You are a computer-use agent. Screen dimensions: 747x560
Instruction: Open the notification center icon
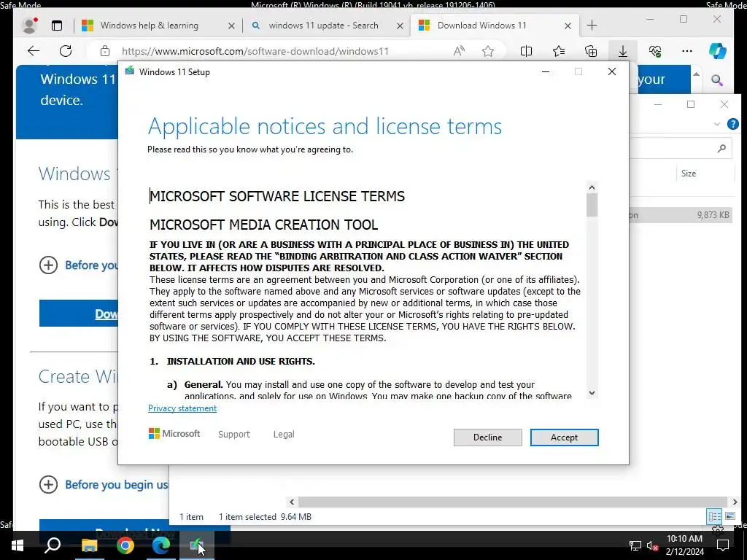pyautogui.click(x=723, y=545)
